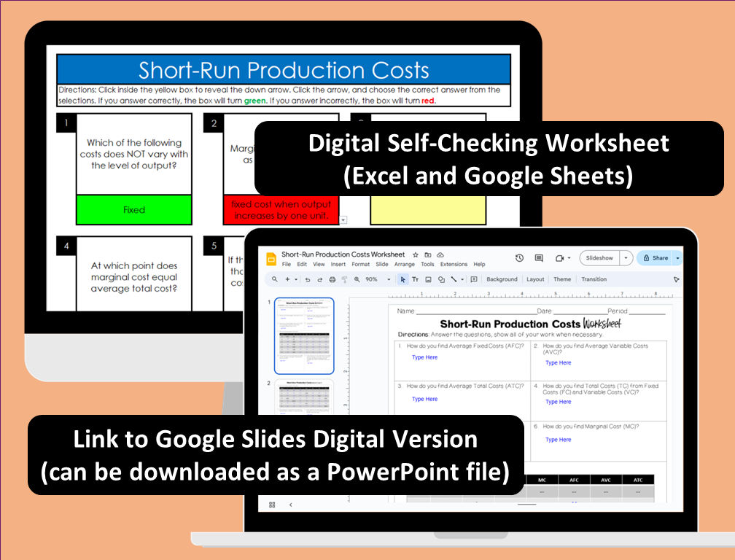Open the 90% zoom level dropdown
735x560 pixels.
[x=387, y=280]
